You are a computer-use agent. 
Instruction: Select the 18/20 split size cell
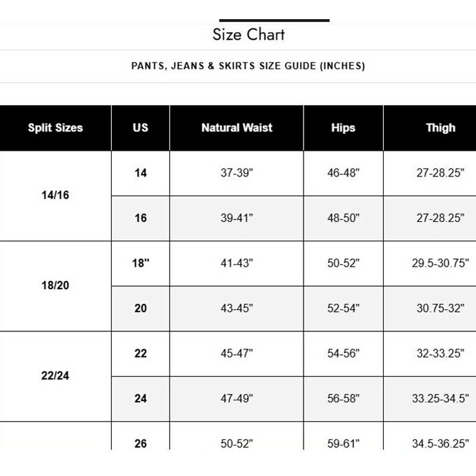(55, 286)
